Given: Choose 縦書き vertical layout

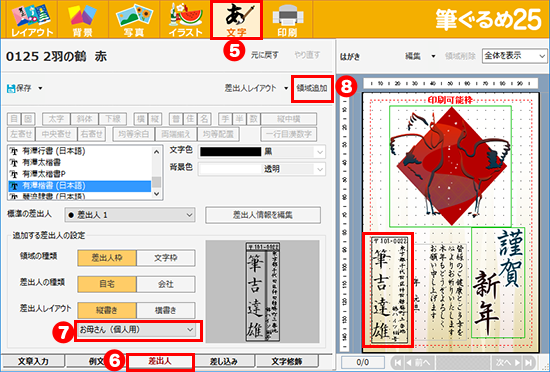Looking at the screenshot, I should (x=107, y=310).
